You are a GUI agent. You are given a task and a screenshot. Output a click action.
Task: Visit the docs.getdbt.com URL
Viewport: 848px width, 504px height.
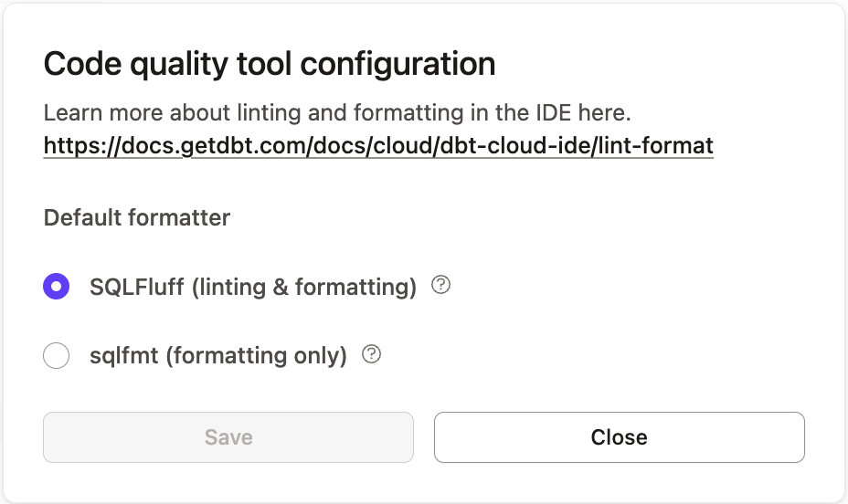click(x=378, y=145)
